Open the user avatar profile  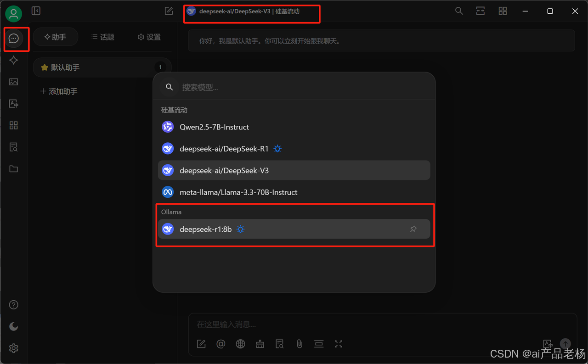pyautogui.click(x=14, y=14)
